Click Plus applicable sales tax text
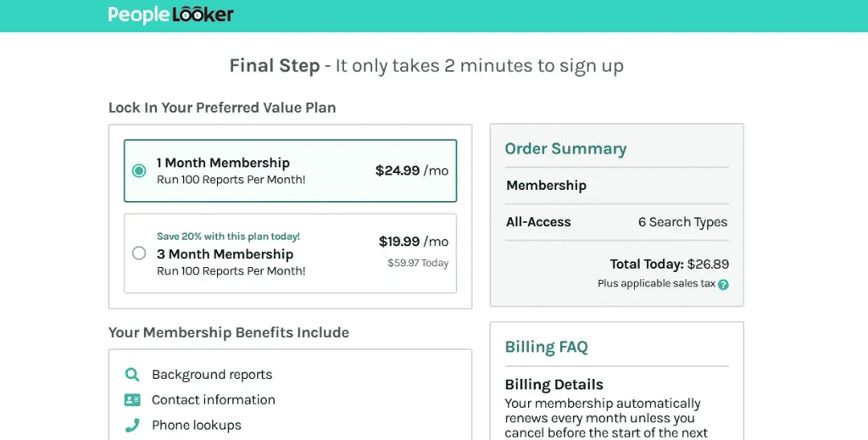868x440 pixels. click(x=657, y=283)
